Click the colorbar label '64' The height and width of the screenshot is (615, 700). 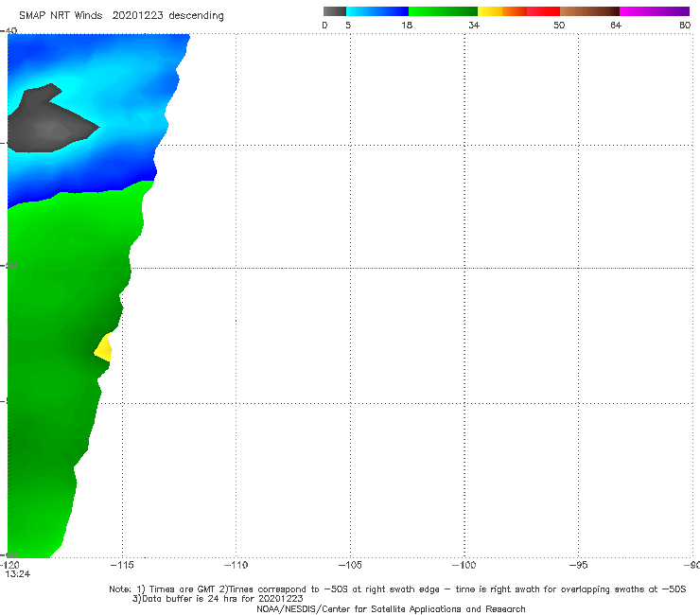click(x=616, y=25)
